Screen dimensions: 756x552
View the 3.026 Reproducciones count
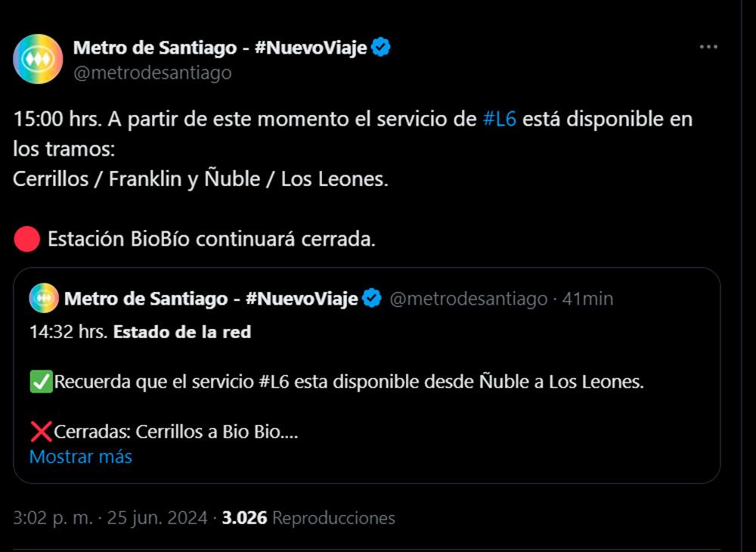click(x=308, y=518)
